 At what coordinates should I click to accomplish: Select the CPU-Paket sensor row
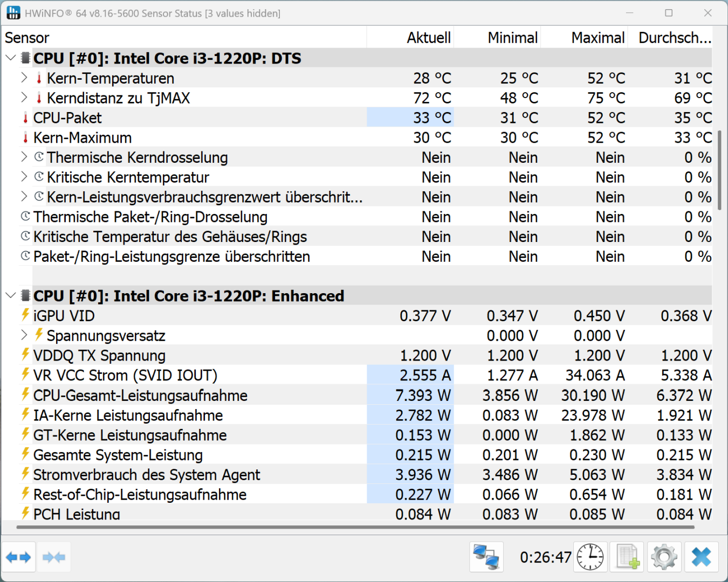tap(366, 117)
